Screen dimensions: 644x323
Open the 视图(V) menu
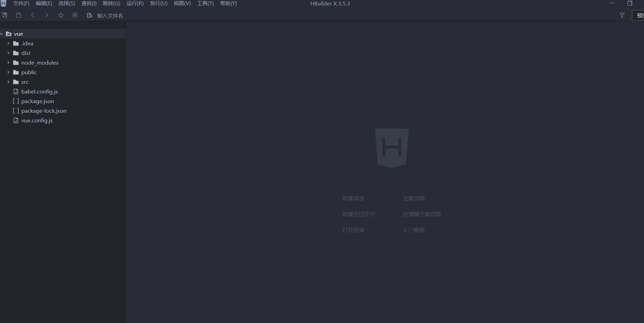(x=182, y=3)
